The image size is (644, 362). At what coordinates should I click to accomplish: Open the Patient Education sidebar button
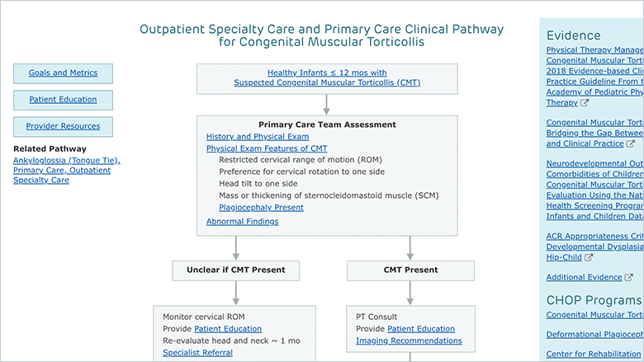click(63, 100)
